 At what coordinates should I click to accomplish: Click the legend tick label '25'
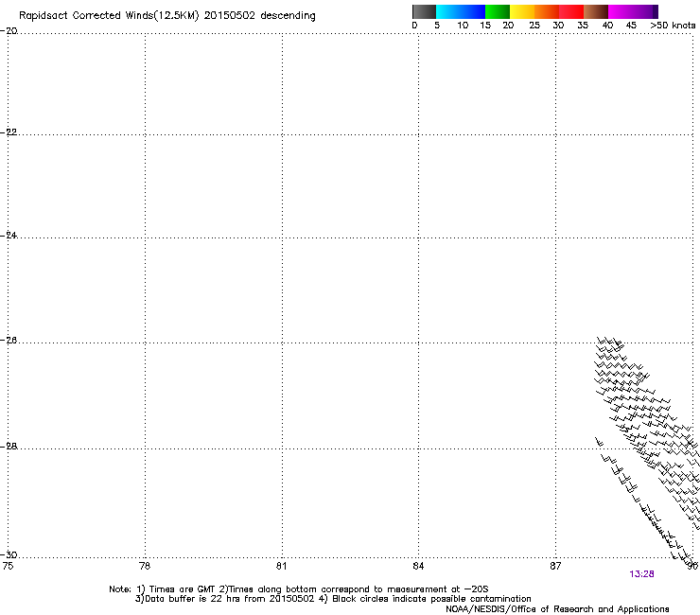(x=534, y=26)
